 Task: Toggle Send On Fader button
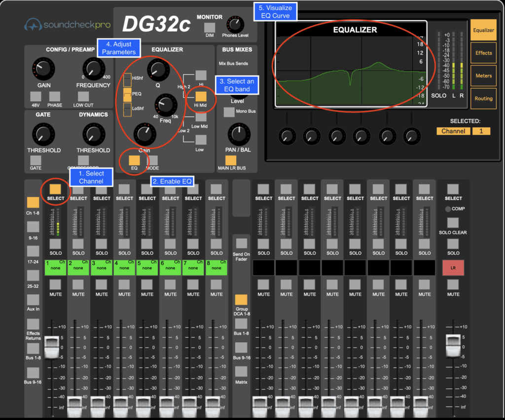click(x=242, y=244)
